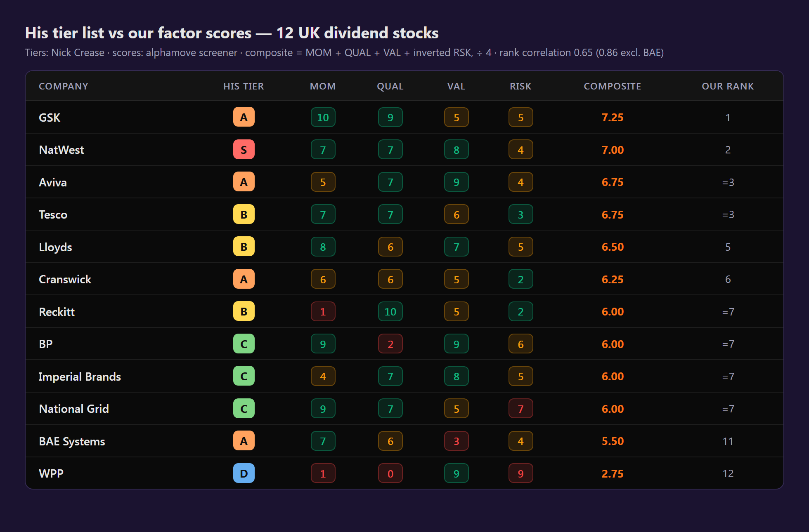Viewport: 809px width, 532px height.
Task: Click BP's green C tier badge
Action: (x=244, y=344)
